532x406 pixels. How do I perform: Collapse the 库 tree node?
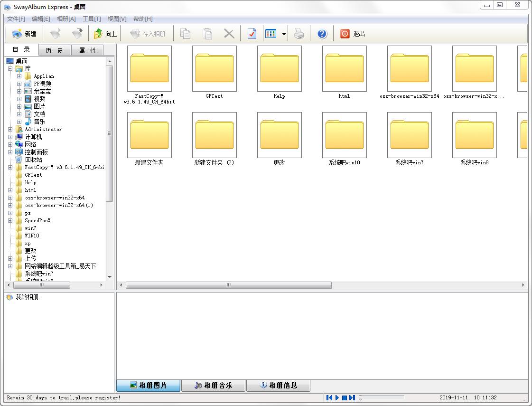10,68
